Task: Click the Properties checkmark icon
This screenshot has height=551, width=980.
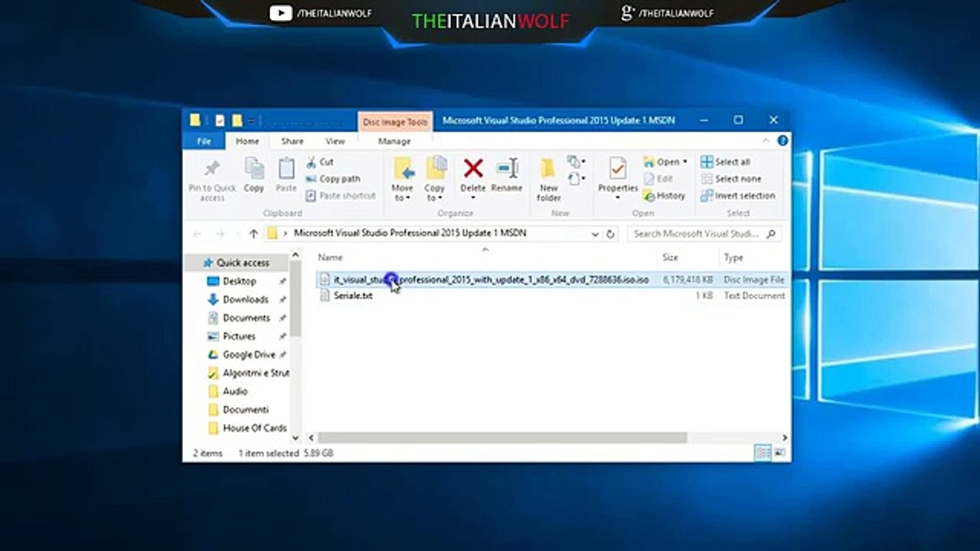Action: (618, 168)
